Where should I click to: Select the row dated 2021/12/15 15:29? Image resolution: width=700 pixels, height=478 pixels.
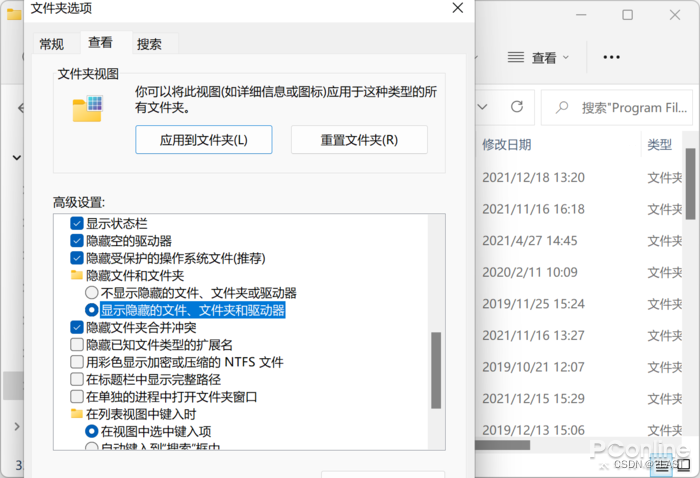pyautogui.click(x=580, y=399)
